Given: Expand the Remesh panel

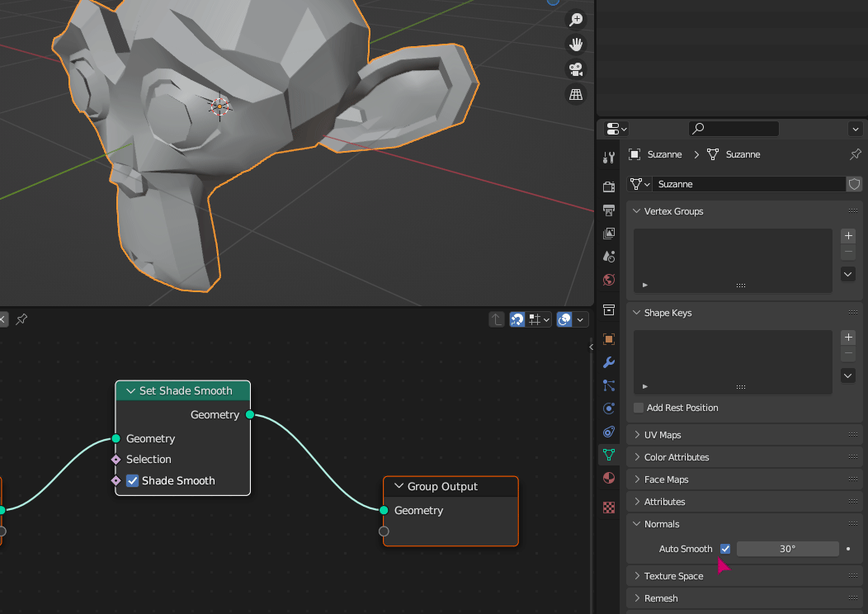Looking at the screenshot, I should pyautogui.click(x=637, y=598).
